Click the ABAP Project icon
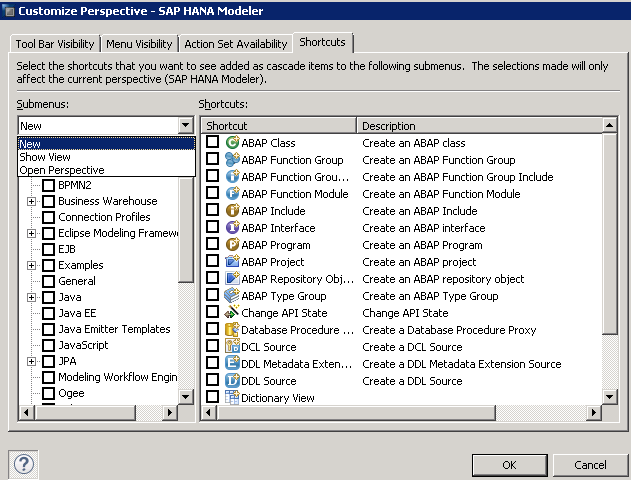Screen dimensions: 631x480 [x=232, y=262]
